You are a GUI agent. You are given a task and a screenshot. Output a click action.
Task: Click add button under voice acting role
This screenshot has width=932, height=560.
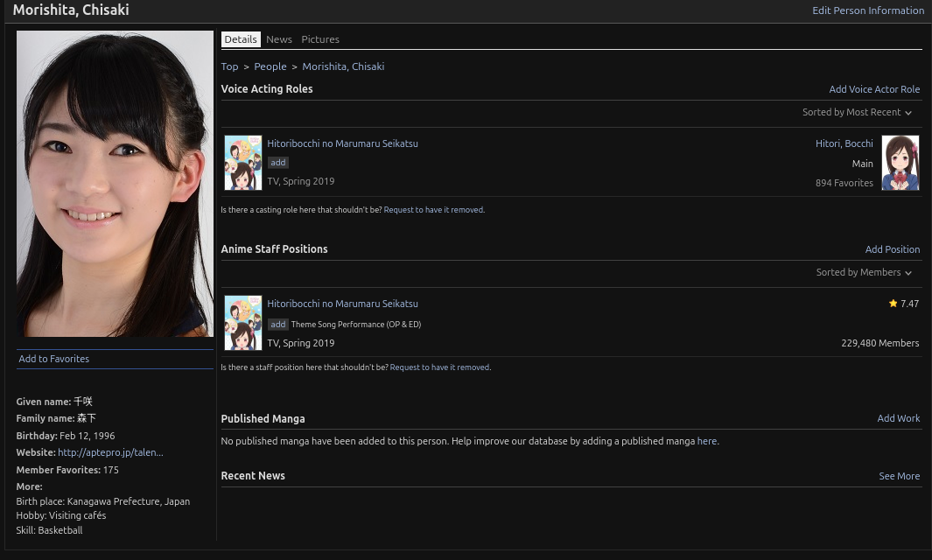(x=278, y=162)
